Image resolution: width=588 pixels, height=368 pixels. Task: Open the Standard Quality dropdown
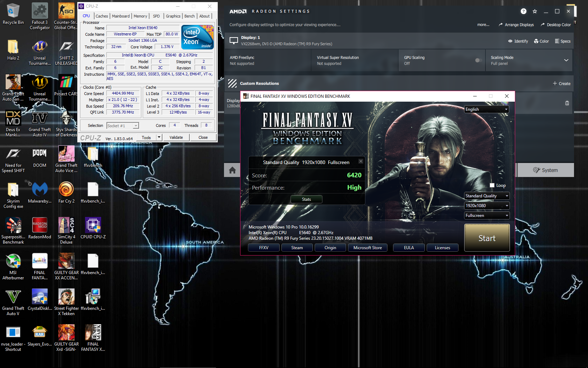[486, 196]
